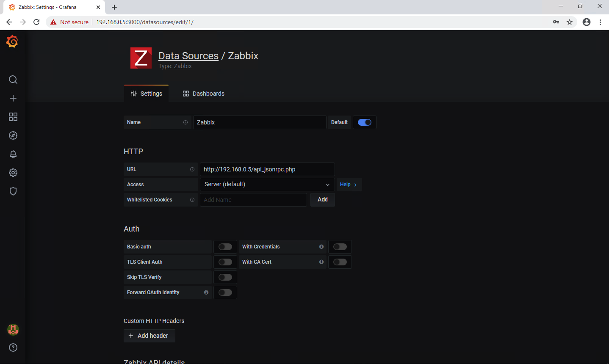Close the Zabbix: Settings browser tab
Viewport: 609px width, 364px height.
pyautogui.click(x=98, y=7)
